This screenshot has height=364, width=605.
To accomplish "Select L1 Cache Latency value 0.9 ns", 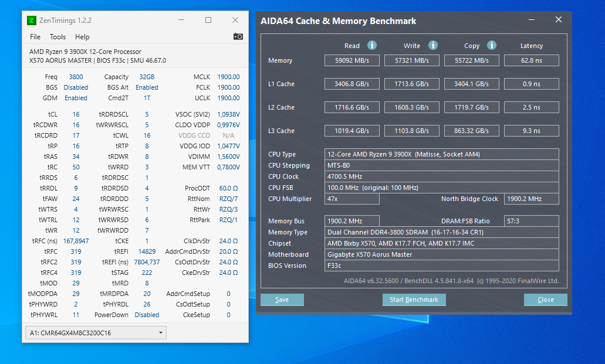I will (531, 84).
